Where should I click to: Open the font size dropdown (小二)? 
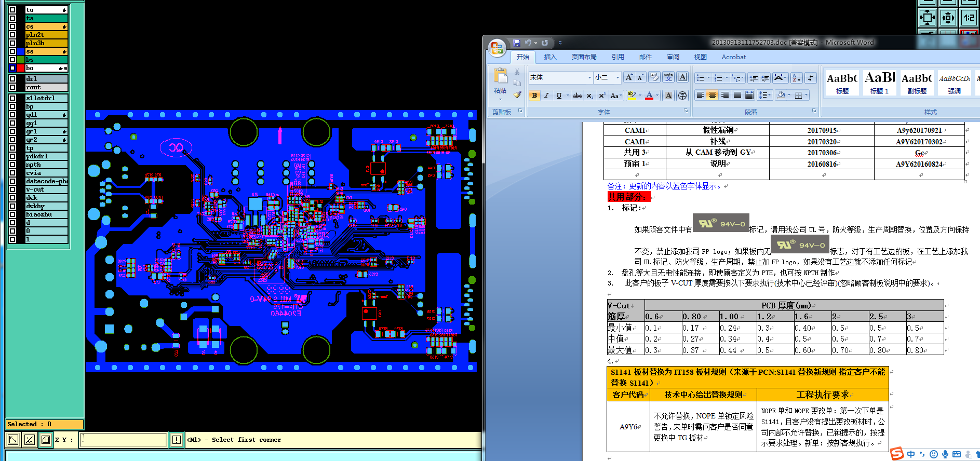click(x=617, y=77)
